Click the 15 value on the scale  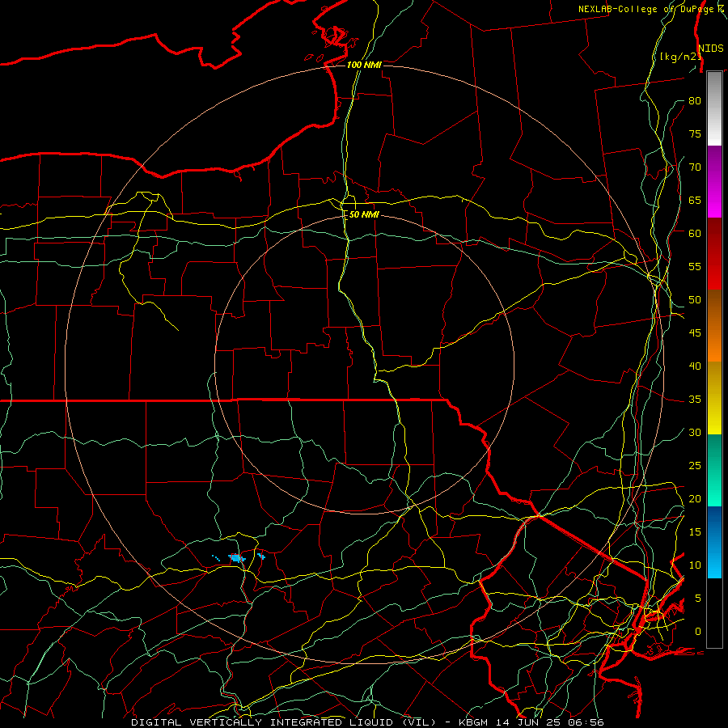coord(695,531)
